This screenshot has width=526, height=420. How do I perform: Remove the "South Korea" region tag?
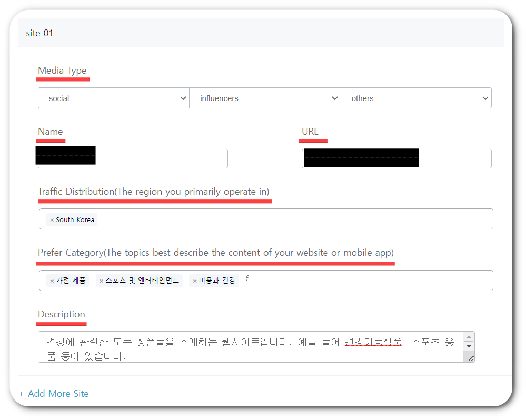coord(51,219)
